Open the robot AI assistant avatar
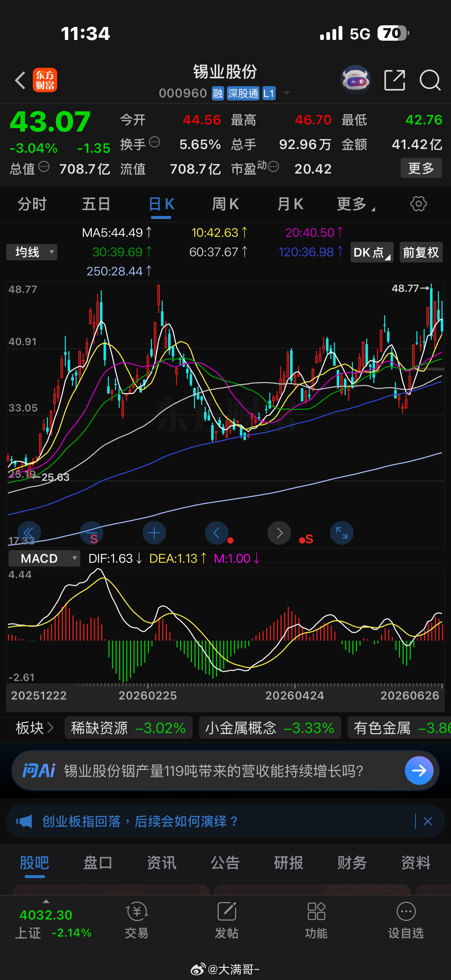451x980 pixels. tap(355, 80)
